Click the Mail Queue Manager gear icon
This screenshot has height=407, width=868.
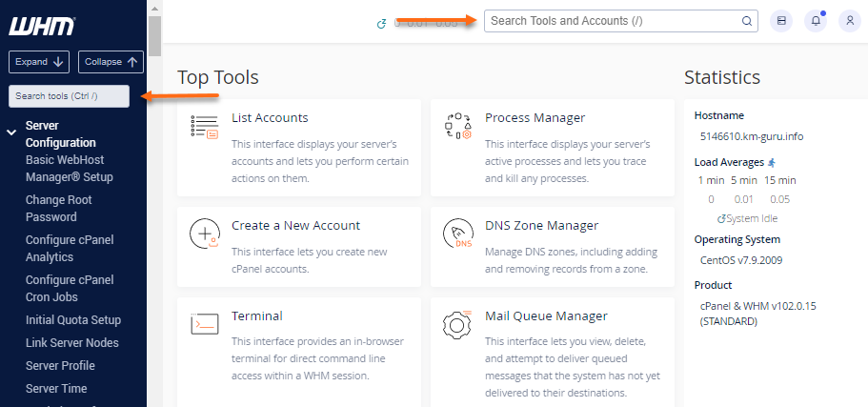(458, 324)
